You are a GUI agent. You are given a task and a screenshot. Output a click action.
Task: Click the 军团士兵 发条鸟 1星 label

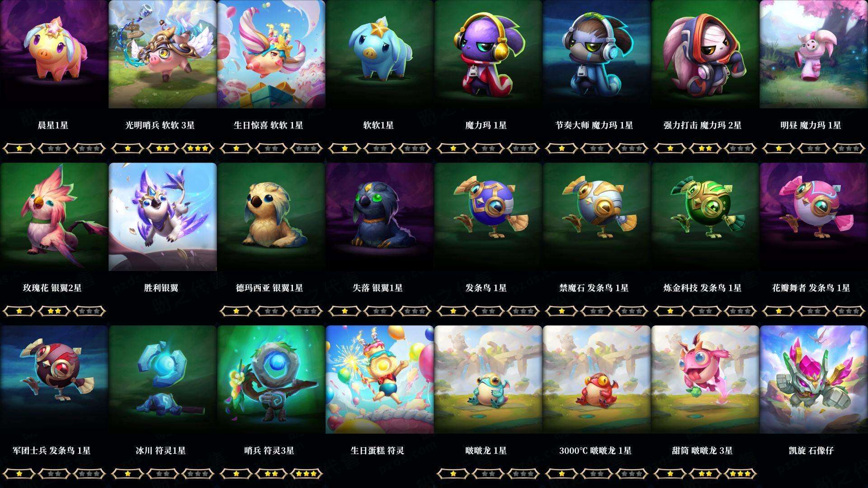52,450
